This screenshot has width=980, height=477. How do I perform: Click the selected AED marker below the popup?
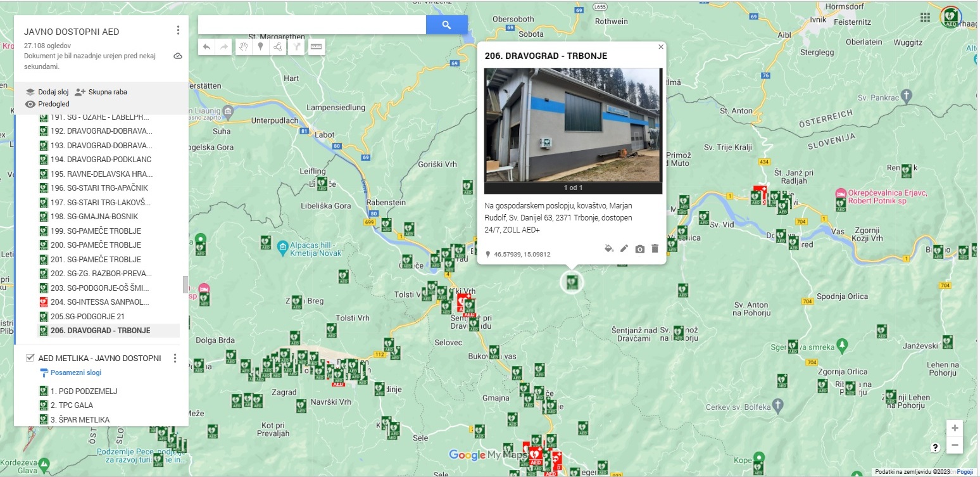click(572, 282)
